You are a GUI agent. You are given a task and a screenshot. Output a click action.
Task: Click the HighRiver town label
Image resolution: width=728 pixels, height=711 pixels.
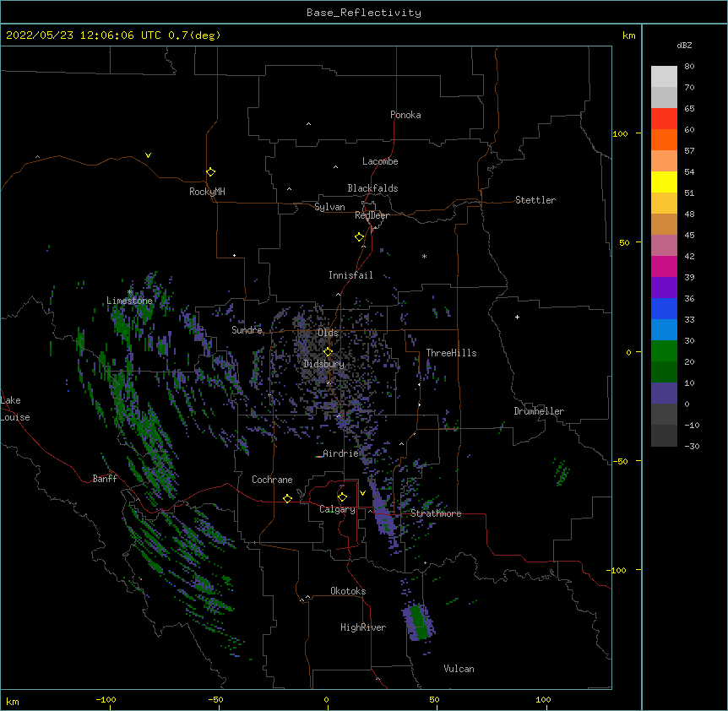[x=363, y=627]
